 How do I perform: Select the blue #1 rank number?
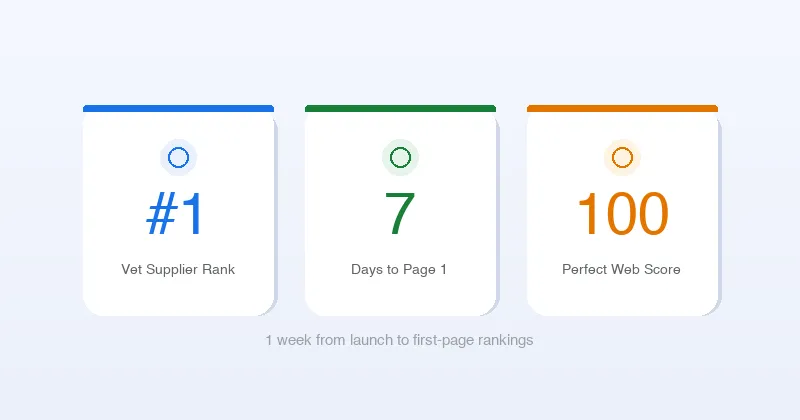click(x=176, y=214)
